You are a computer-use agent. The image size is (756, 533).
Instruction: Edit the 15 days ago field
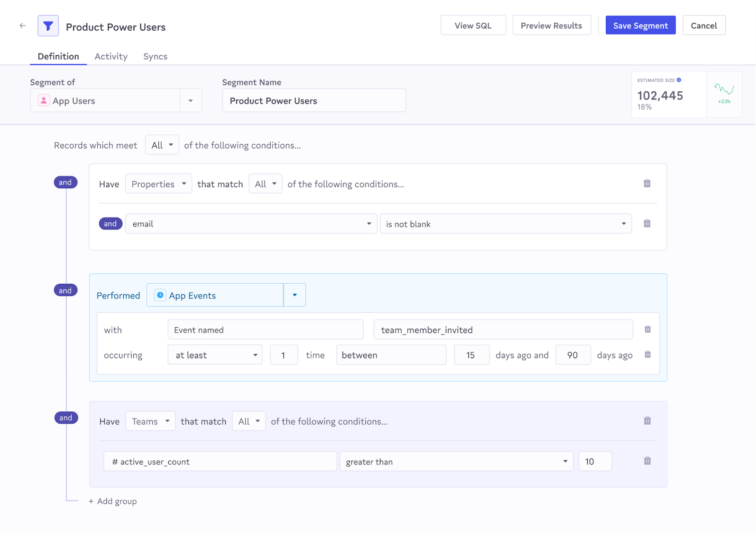[472, 355]
